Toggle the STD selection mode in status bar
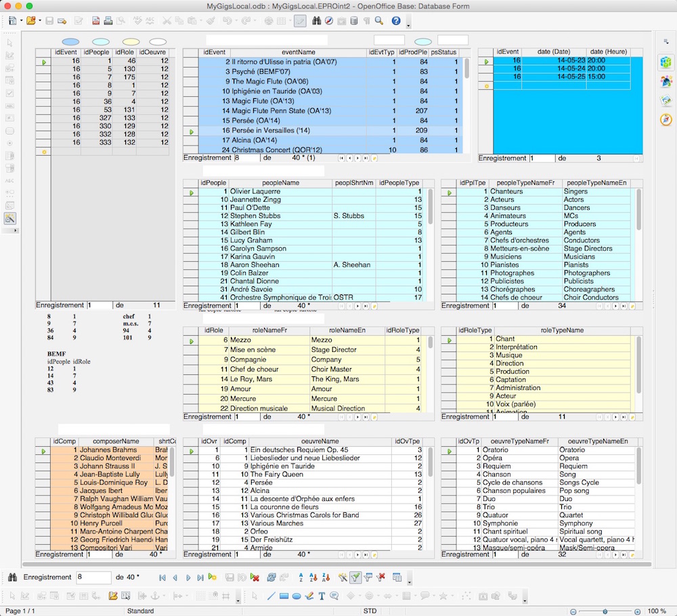Viewport: 677px width, 616px height. click(370, 611)
